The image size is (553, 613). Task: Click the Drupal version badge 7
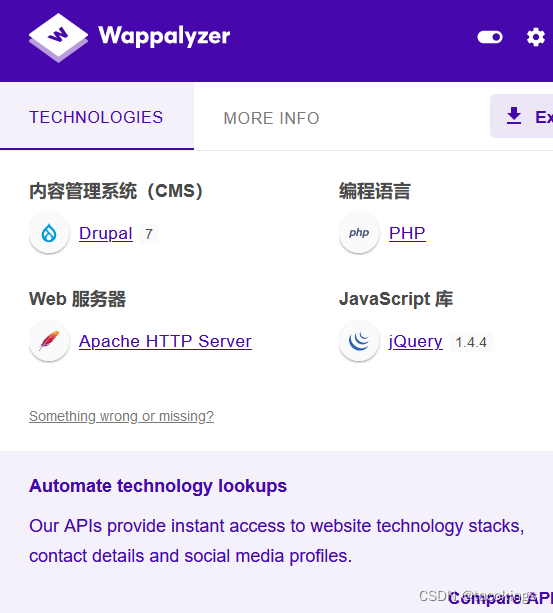click(x=149, y=234)
